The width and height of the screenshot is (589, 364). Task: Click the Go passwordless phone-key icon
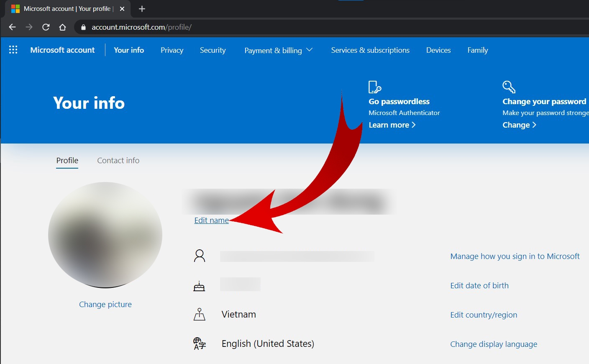(x=375, y=87)
